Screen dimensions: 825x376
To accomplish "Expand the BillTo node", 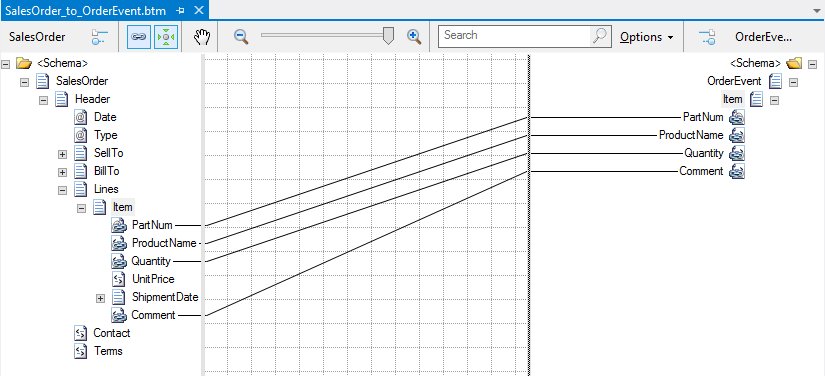I will (x=63, y=172).
